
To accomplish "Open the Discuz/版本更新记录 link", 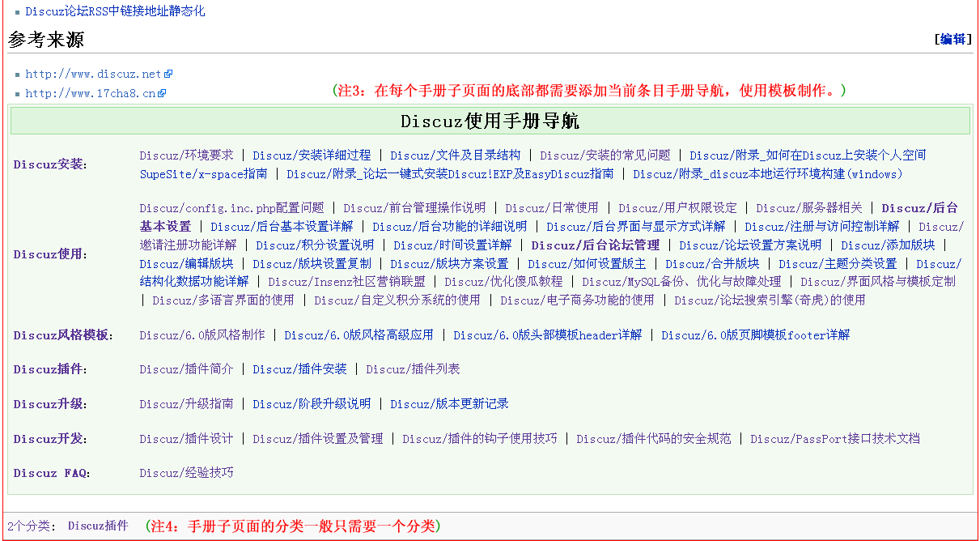I will coord(449,403).
